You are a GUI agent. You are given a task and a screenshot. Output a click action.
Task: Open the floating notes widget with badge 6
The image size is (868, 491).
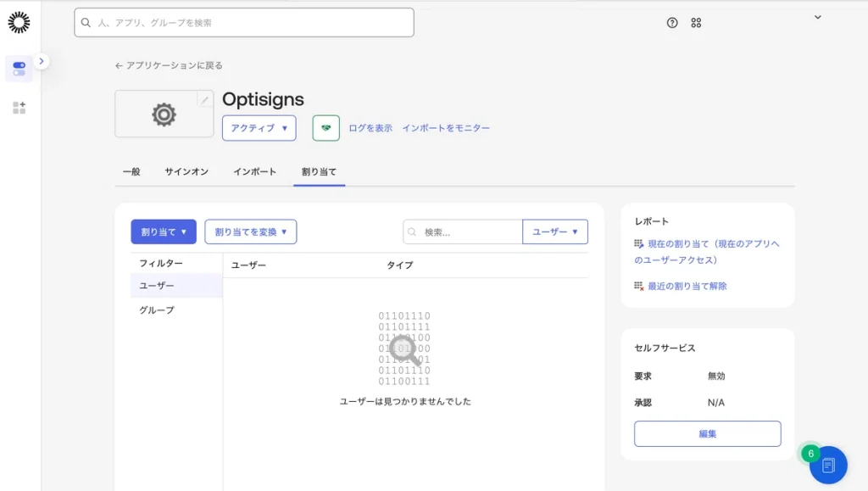click(827, 465)
